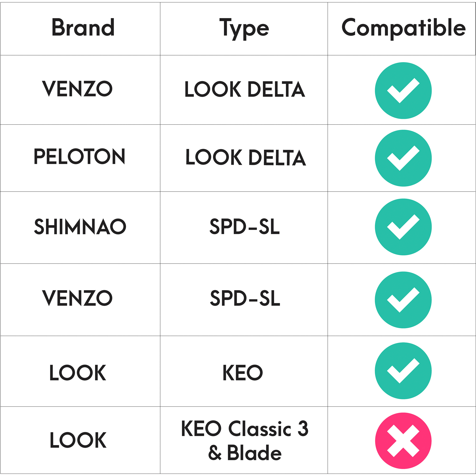
Task: Click SPD-SL type in SHIMNAO row
Action: tap(244, 226)
